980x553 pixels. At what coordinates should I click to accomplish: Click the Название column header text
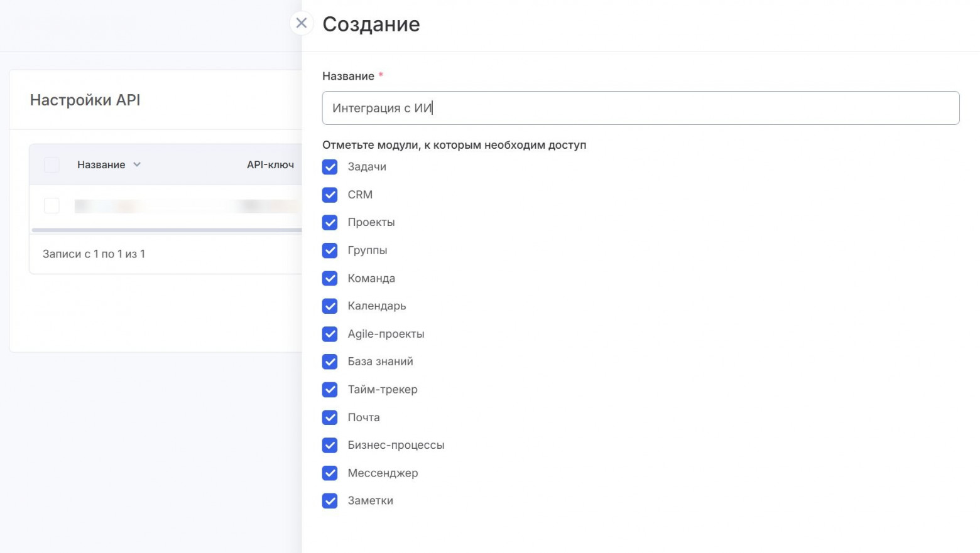[x=101, y=164]
